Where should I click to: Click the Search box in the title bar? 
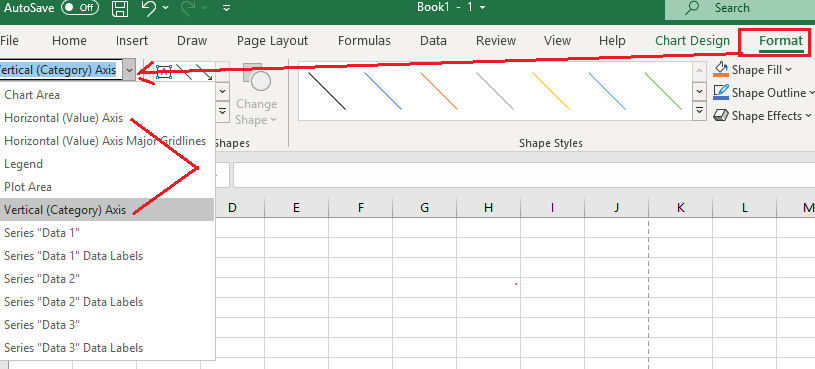point(740,9)
